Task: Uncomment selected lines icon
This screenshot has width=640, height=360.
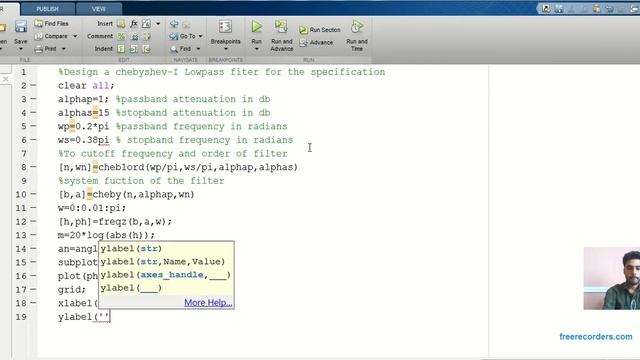Action: click(134, 37)
